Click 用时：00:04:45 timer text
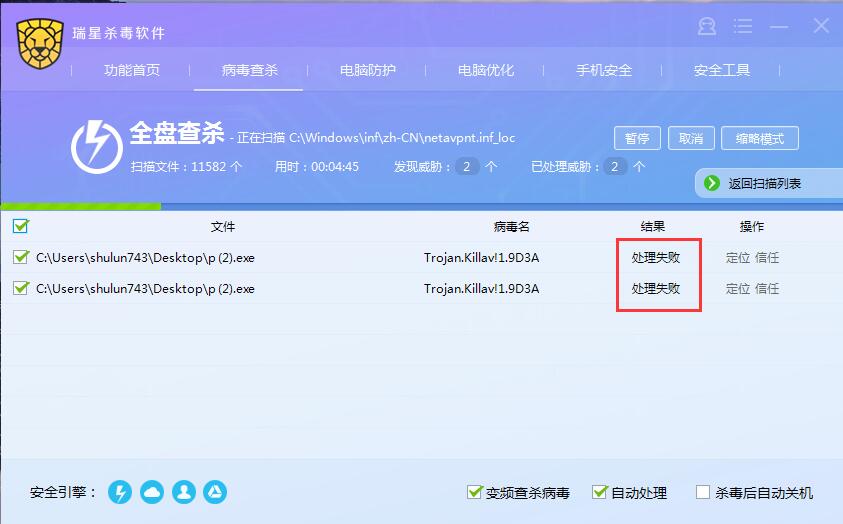 point(317,167)
